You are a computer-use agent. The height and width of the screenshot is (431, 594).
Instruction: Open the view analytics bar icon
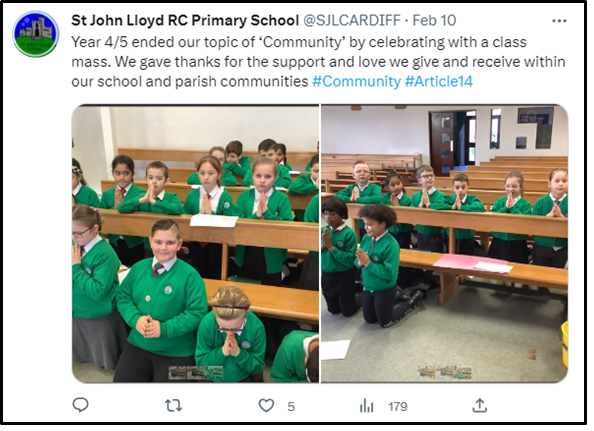tap(366, 406)
